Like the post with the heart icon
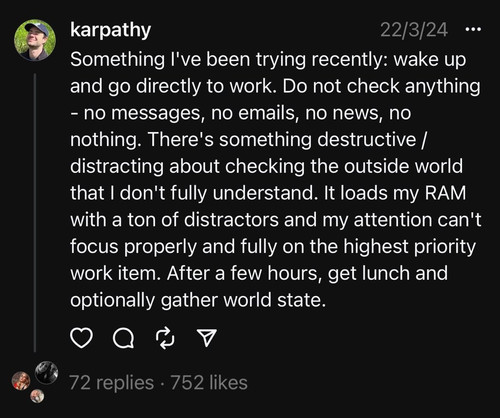Viewport: 500px width, 418px height. point(82,338)
